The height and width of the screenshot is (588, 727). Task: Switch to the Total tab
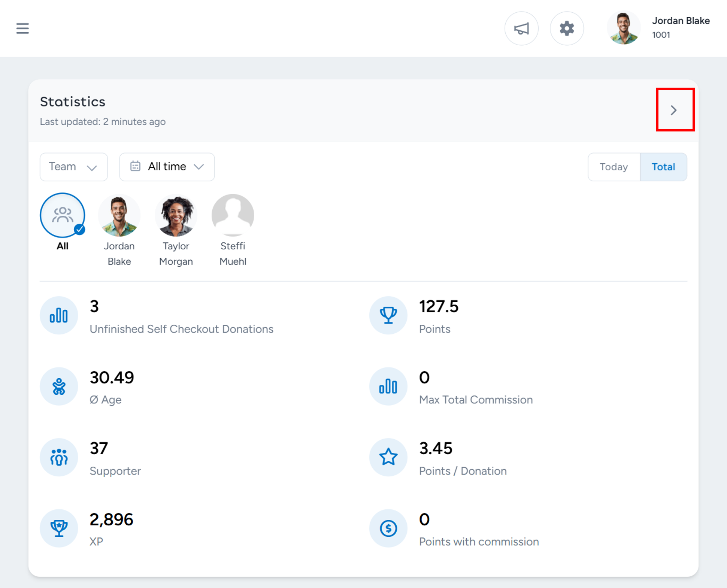coord(663,167)
